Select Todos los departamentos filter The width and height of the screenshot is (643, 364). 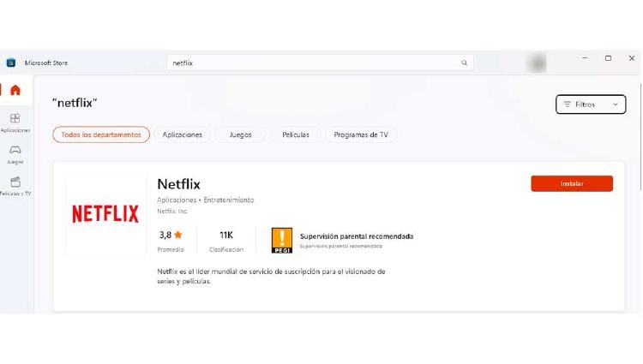(x=101, y=134)
